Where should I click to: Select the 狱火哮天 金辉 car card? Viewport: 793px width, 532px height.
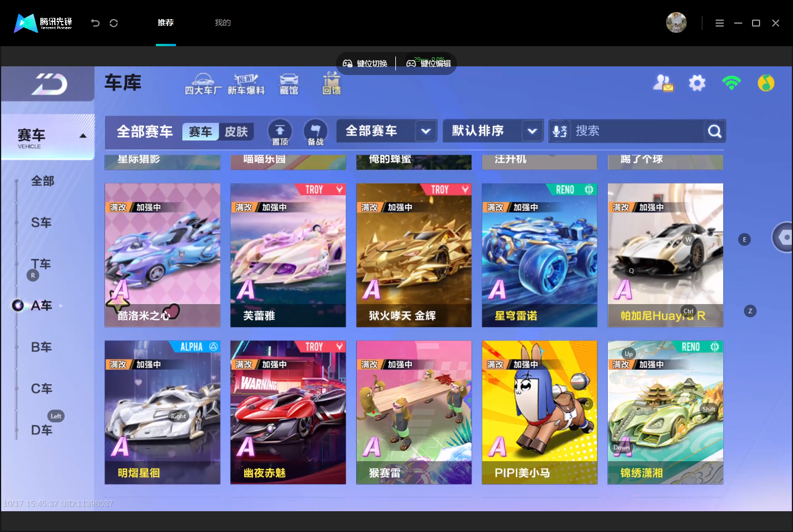coord(414,255)
